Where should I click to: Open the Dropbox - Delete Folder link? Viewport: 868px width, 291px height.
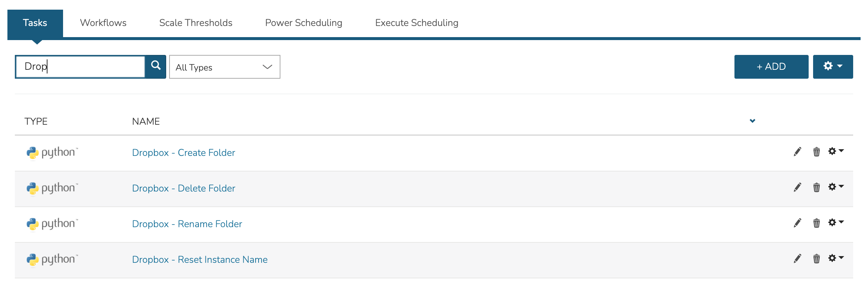pyautogui.click(x=183, y=188)
